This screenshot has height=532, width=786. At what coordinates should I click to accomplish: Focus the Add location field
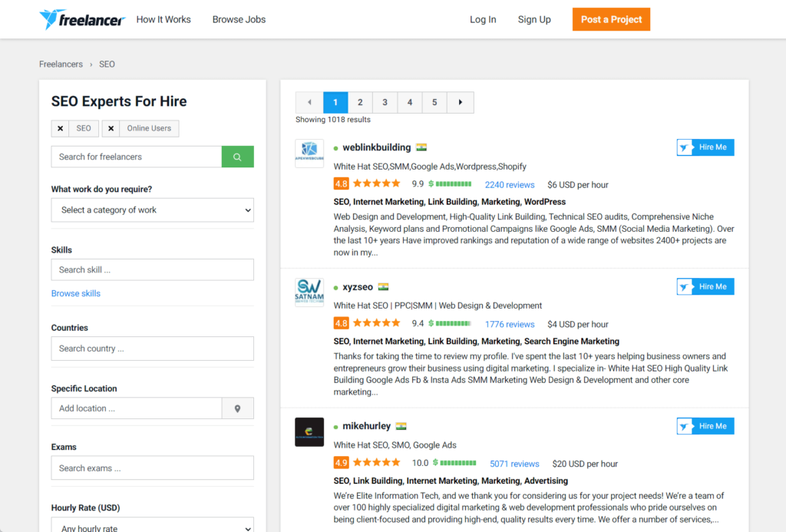coord(137,408)
